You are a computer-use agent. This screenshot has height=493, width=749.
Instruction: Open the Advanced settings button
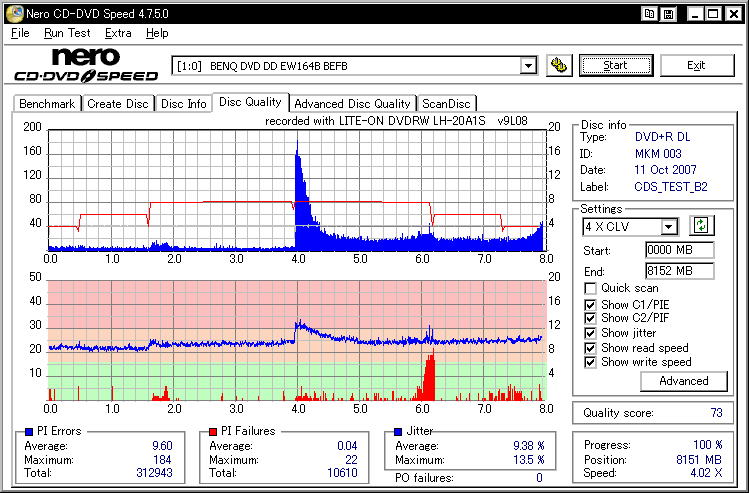pos(684,381)
